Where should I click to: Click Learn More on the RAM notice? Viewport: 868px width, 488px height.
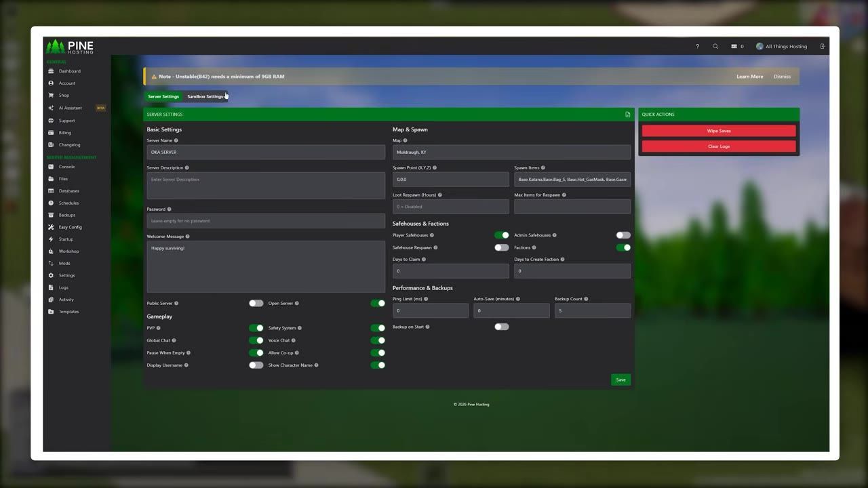[750, 77]
